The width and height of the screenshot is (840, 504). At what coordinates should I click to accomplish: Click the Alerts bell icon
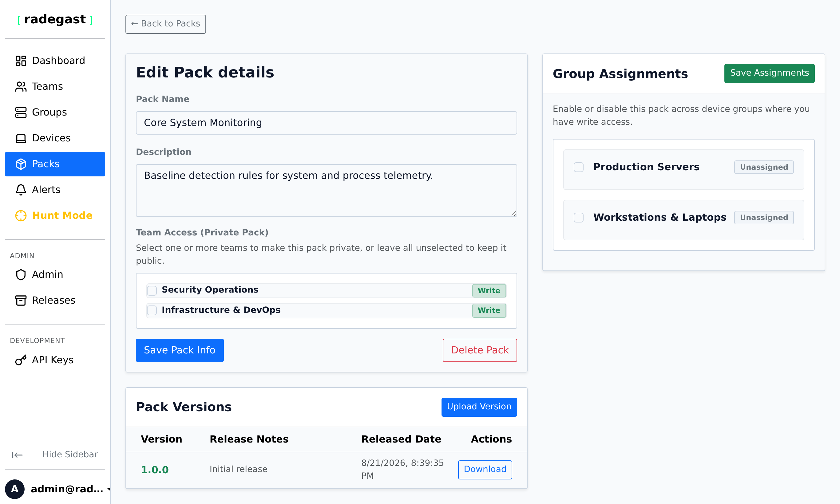pos(21,190)
